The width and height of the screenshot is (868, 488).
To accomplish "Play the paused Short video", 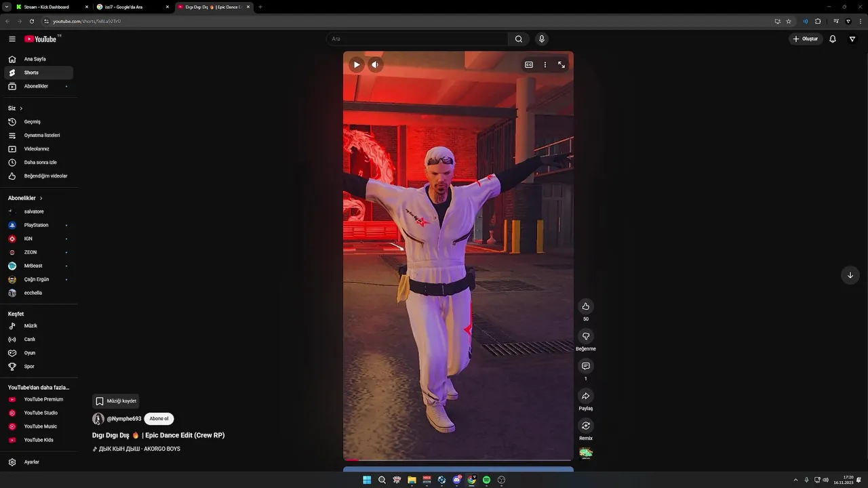I will coord(357,64).
